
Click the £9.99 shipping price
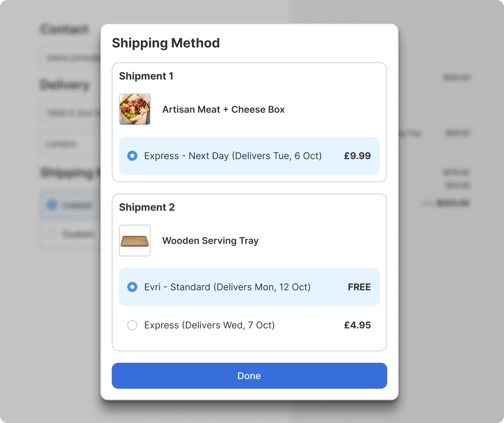[x=357, y=156]
